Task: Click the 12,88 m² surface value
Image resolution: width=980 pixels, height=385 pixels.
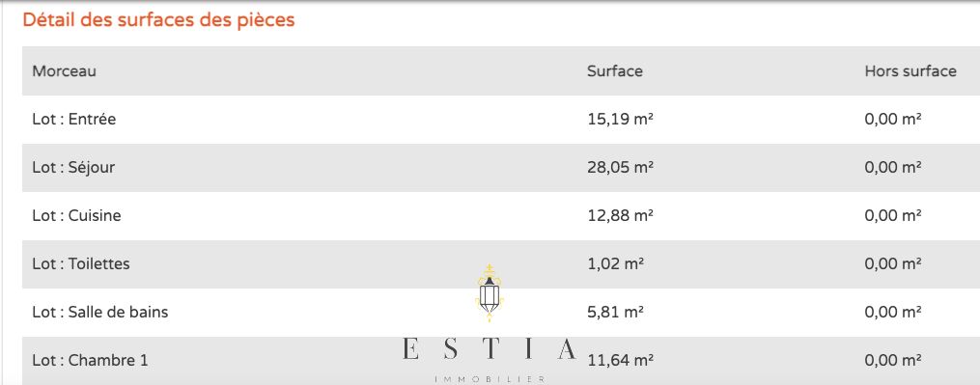Action: click(x=621, y=215)
